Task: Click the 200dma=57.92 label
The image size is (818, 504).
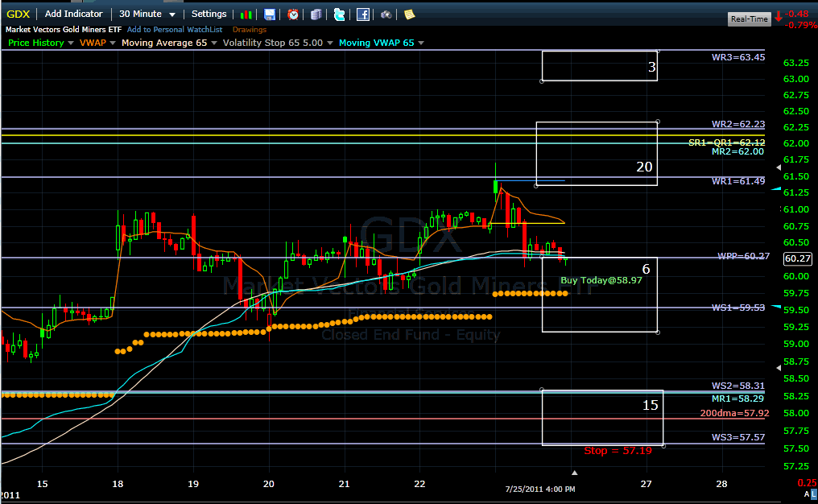Action: pos(734,413)
